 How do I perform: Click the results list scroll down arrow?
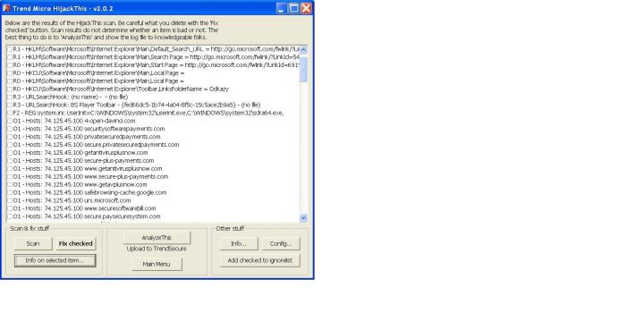pyautogui.click(x=303, y=218)
